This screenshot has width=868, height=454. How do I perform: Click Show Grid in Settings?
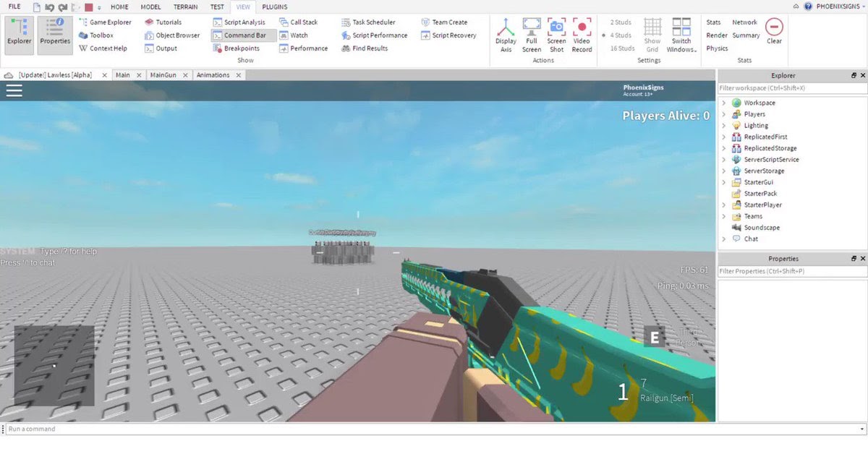pyautogui.click(x=652, y=35)
